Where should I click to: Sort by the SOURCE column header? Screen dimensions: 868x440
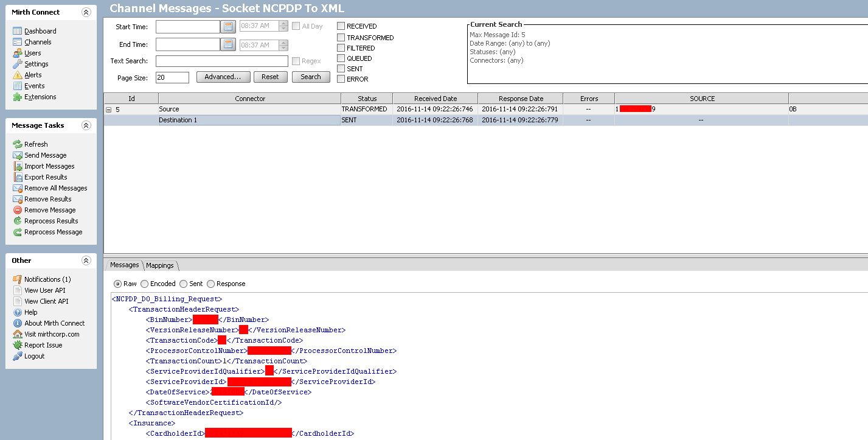click(x=702, y=99)
